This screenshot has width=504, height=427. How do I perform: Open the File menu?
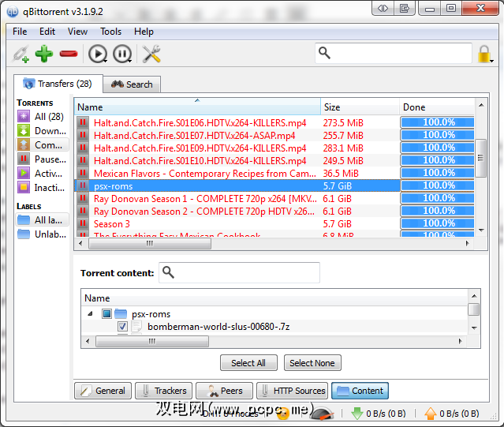20,32
